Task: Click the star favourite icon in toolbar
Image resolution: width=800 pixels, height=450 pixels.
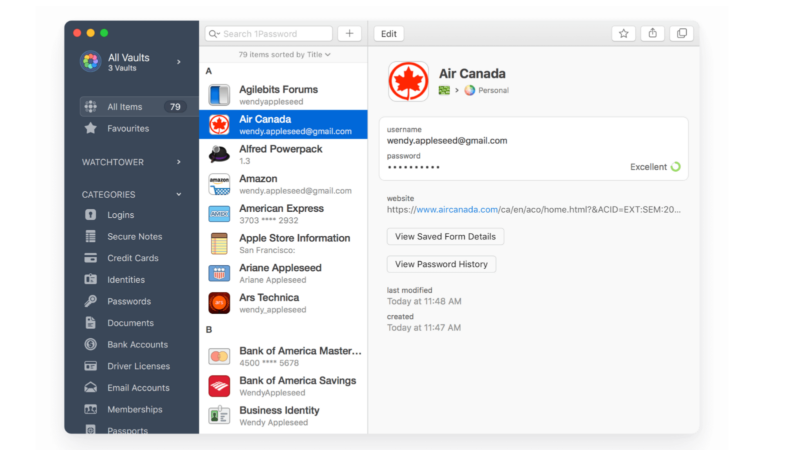Action: [624, 33]
